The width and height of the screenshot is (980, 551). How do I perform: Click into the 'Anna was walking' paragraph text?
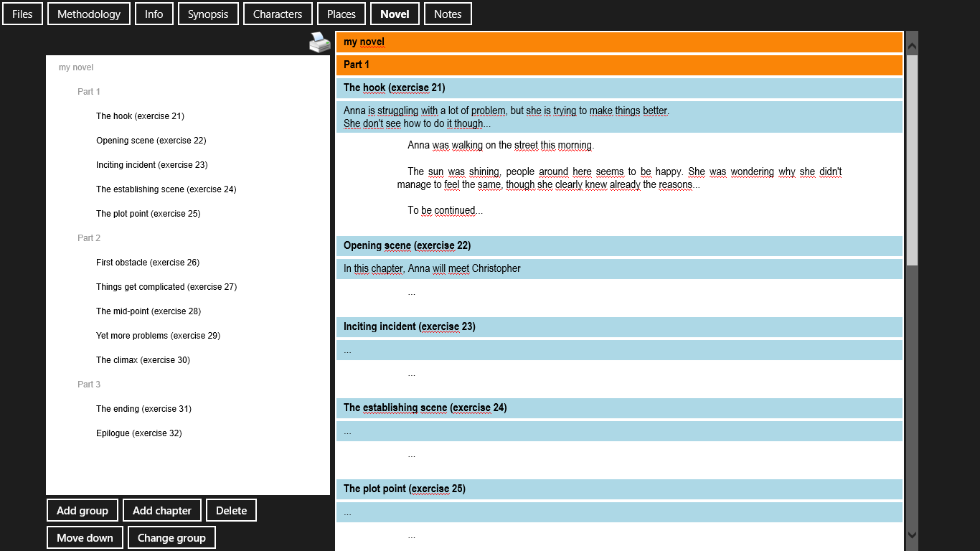[x=500, y=146]
